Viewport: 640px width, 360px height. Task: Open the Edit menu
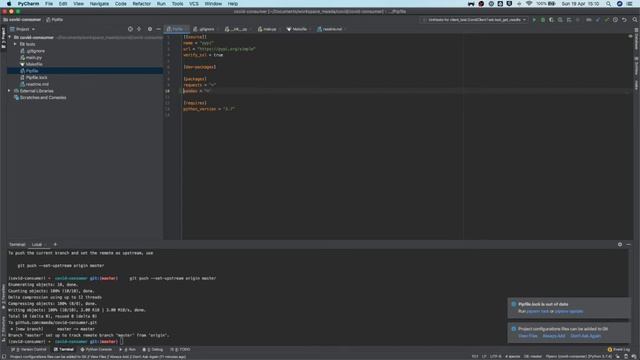(x=63, y=4)
